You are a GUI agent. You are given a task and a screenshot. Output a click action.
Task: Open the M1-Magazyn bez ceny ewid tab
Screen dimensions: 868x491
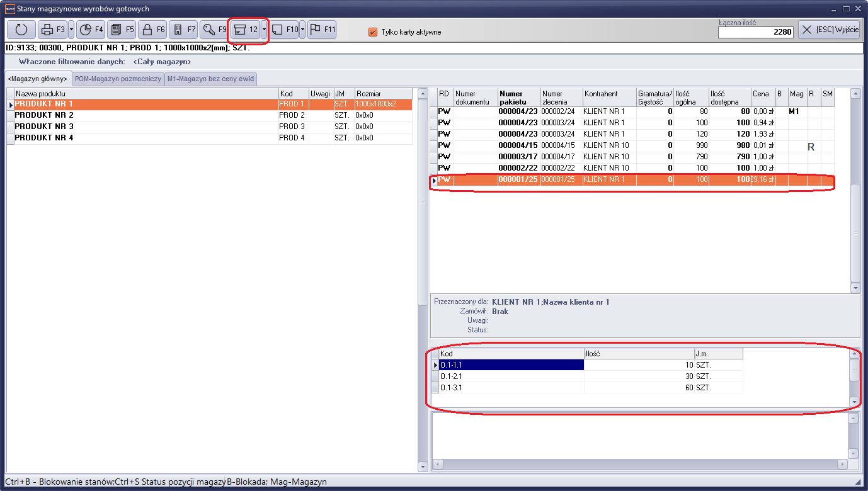click(x=210, y=79)
